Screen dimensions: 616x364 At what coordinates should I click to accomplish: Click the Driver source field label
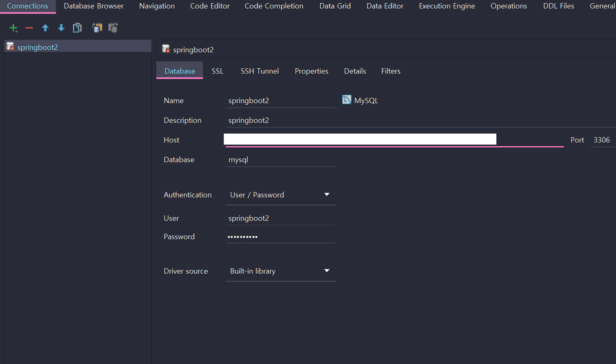pyautogui.click(x=186, y=271)
